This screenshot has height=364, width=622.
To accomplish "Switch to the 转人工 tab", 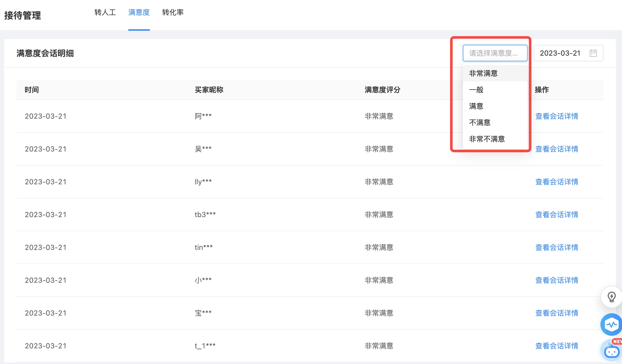I will (x=105, y=12).
